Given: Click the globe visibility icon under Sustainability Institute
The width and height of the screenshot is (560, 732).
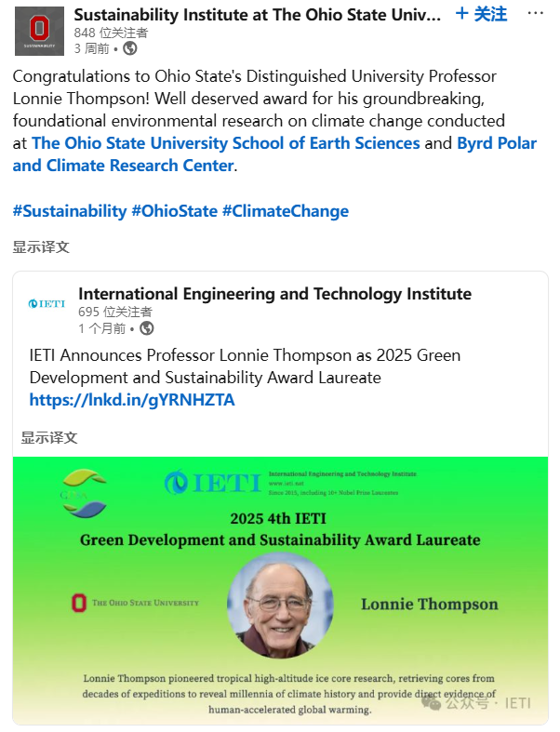Looking at the screenshot, I should [x=130, y=48].
